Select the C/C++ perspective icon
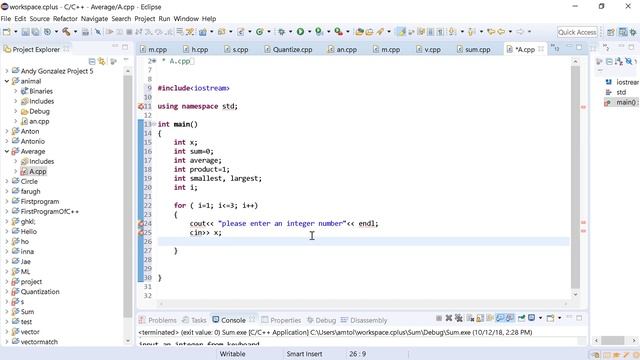 point(623,32)
